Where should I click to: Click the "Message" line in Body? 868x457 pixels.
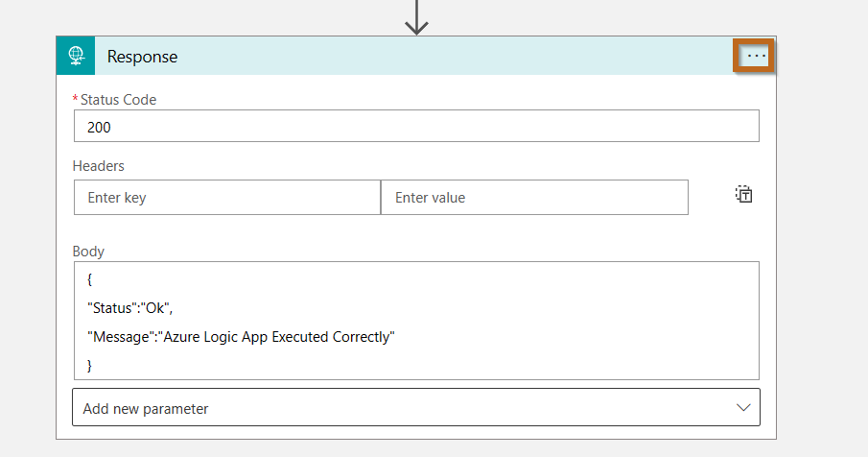(241, 337)
